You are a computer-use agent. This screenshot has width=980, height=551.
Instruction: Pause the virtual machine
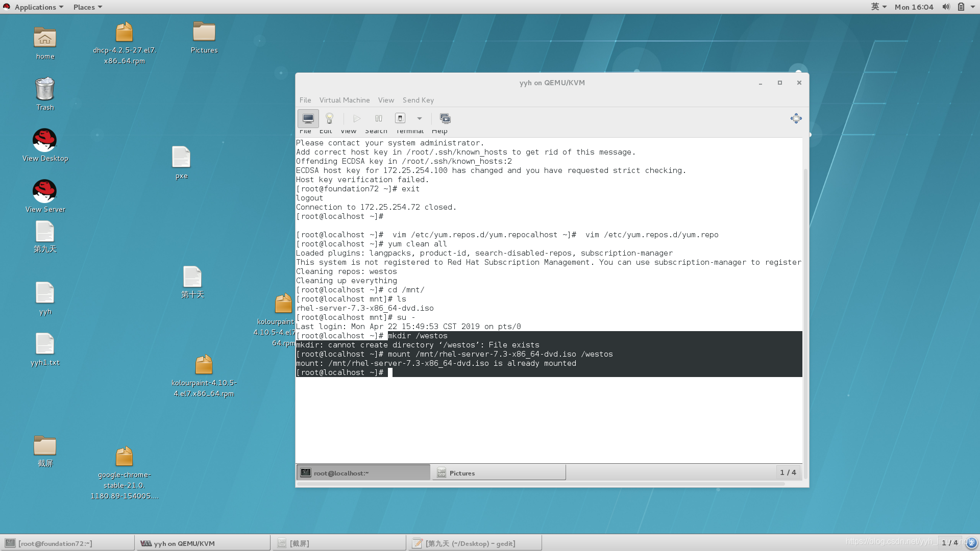coord(378,118)
